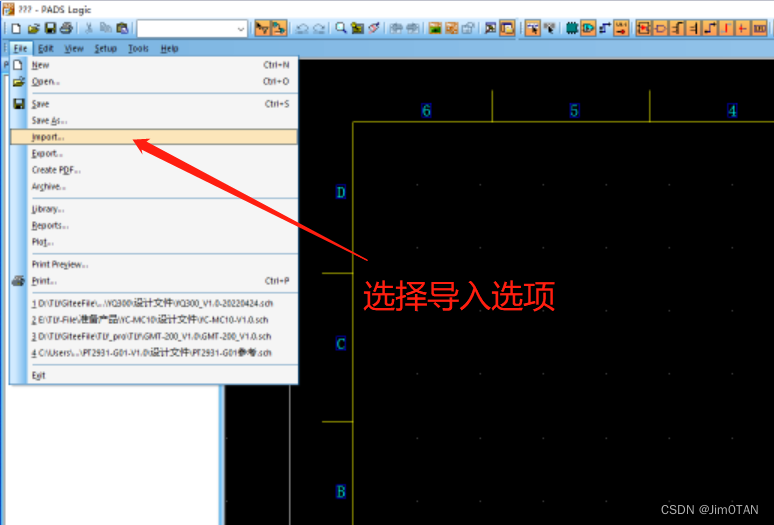The image size is (774, 525).
Task: Choose Save As... menu entry
Action: (154, 120)
